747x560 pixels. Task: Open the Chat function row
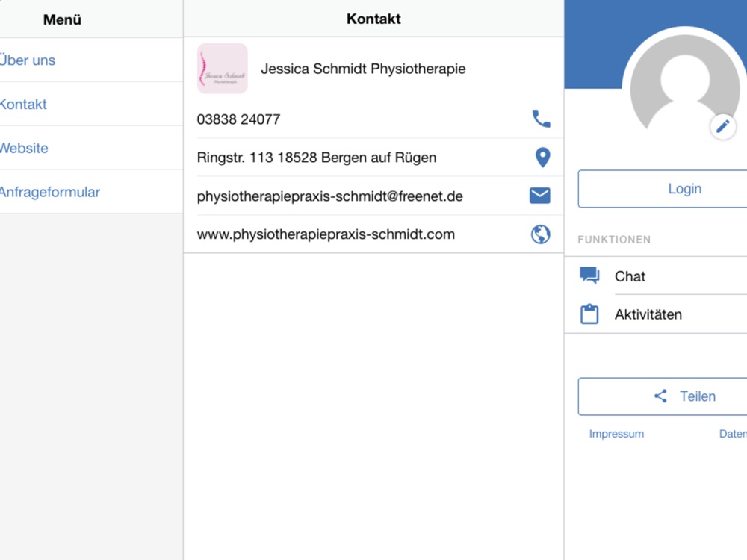[656, 276]
